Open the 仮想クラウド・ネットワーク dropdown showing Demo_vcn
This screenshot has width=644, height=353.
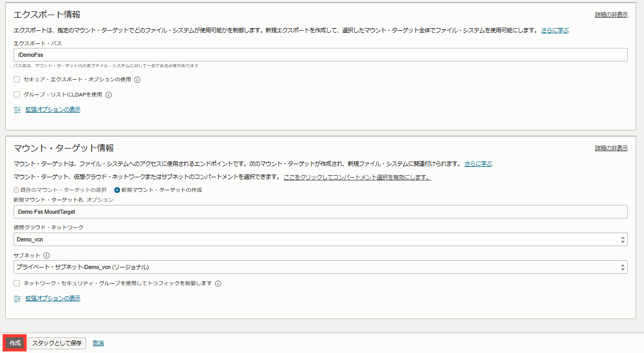(x=320, y=239)
